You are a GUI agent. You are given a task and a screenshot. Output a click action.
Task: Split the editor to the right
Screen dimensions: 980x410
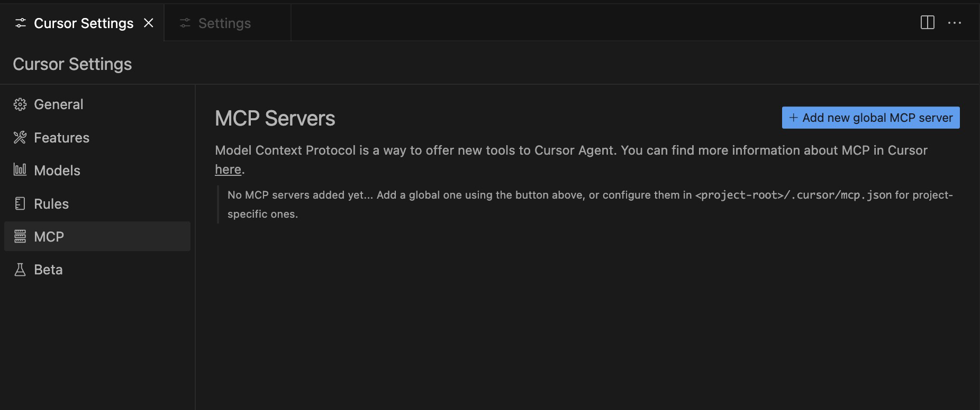[927, 23]
